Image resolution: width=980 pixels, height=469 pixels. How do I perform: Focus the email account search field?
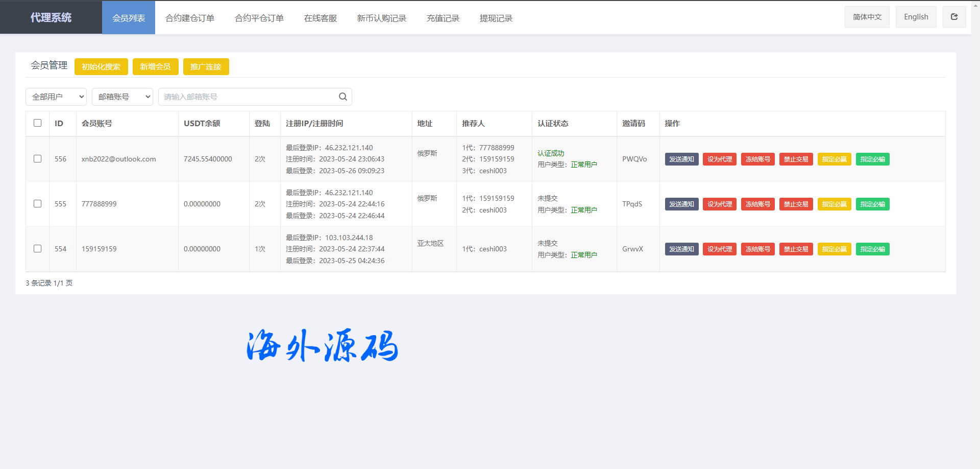click(x=248, y=97)
